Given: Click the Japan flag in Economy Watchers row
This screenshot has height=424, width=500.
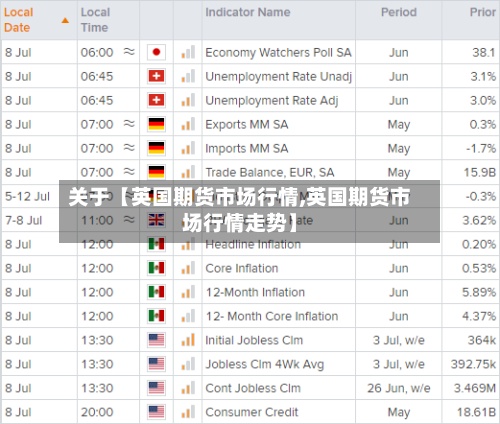Looking at the screenshot, I should point(156,52).
